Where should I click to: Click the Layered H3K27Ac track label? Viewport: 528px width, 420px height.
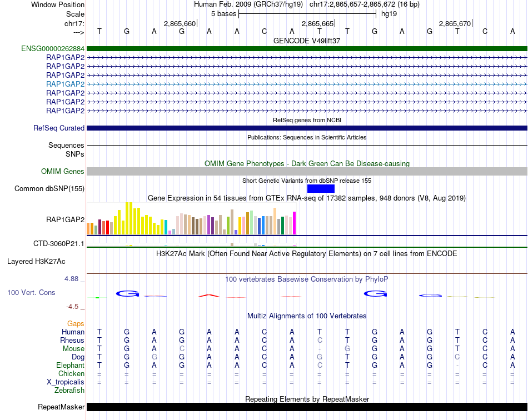pos(36,261)
